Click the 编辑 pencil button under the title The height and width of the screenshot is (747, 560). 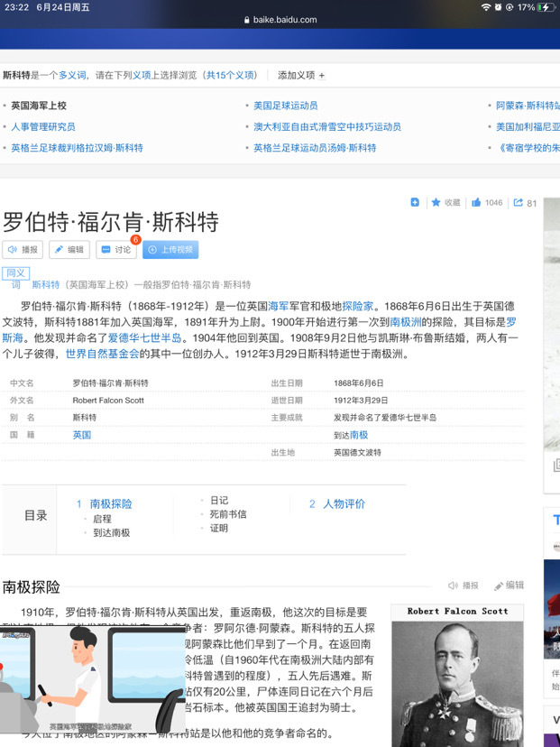pyautogui.click(x=69, y=250)
